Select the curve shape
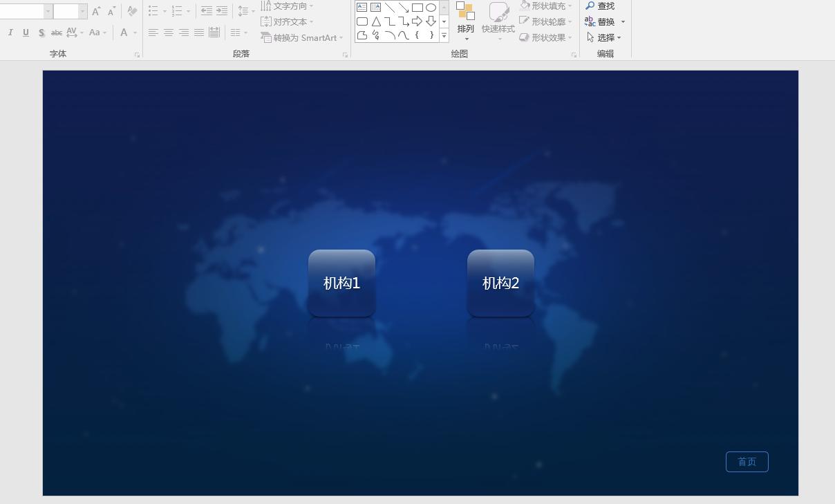The height and width of the screenshot is (504, 835). 404,35
